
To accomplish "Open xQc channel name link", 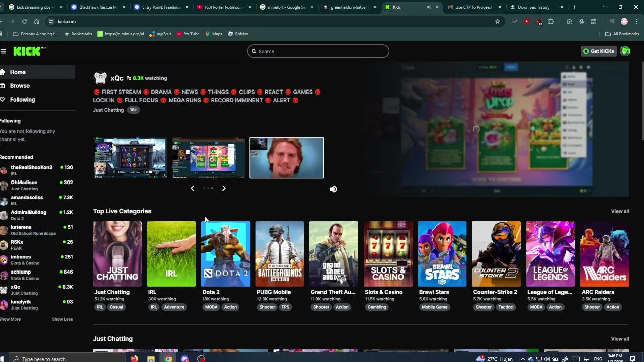I will [117, 78].
